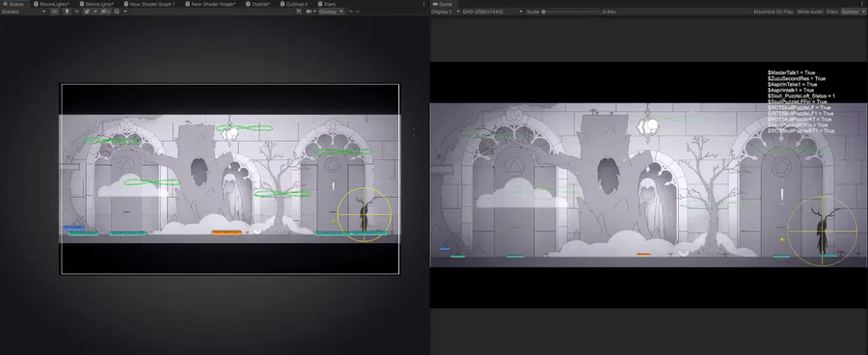Toggle scene effects (skybox, fog) icon
The height and width of the screenshot is (355, 868).
click(87, 11)
